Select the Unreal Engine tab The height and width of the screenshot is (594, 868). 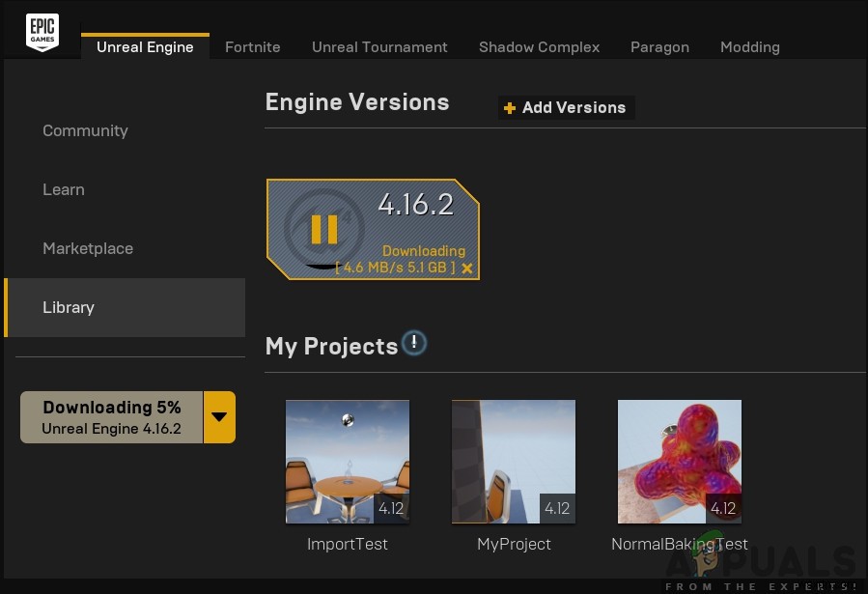point(145,46)
